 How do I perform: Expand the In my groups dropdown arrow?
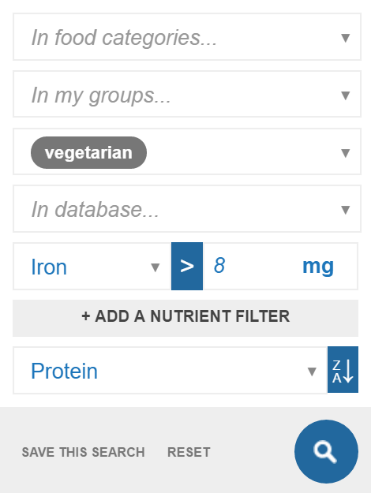346,95
